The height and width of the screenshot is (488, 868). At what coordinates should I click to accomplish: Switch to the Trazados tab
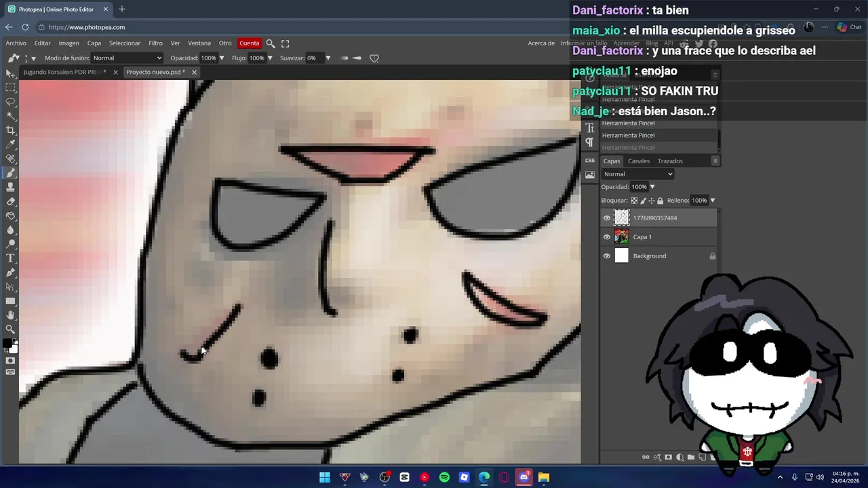pyautogui.click(x=670, y=161)
